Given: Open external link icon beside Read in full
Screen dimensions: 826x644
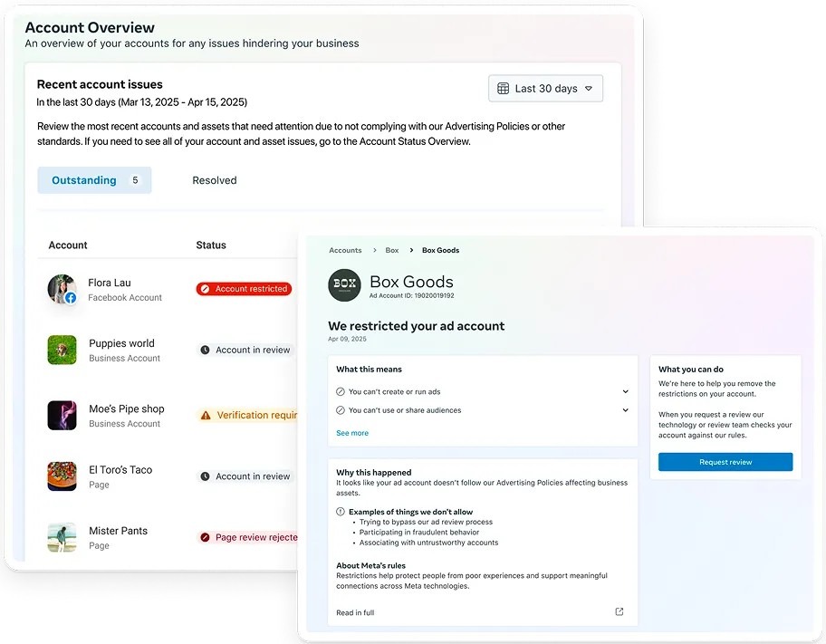Looking at the screenshot, I should coord(619,612).
